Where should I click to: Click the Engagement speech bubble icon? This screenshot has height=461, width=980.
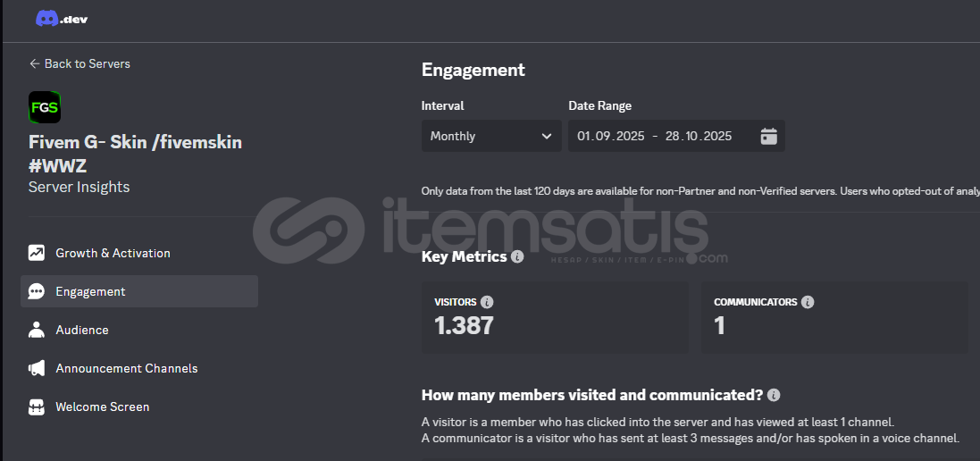pos(37,291)
